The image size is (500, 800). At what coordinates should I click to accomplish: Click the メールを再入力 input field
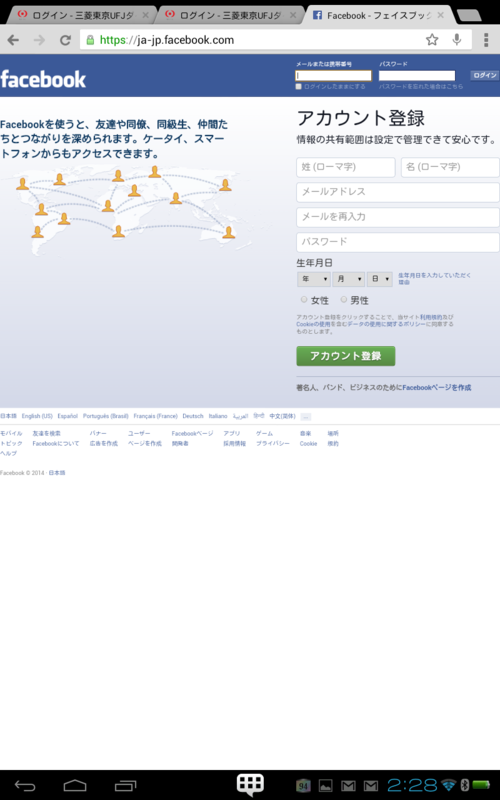(x=398, y=217)
